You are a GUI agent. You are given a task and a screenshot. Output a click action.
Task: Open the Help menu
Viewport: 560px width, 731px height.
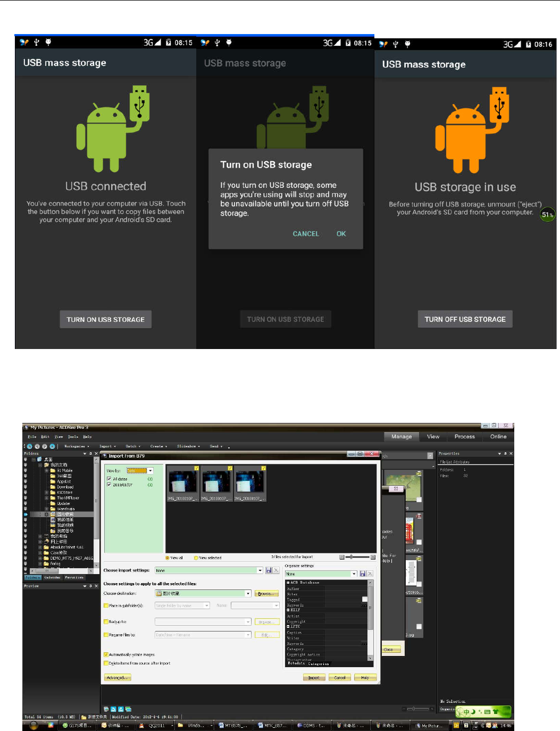pos(87,437)
